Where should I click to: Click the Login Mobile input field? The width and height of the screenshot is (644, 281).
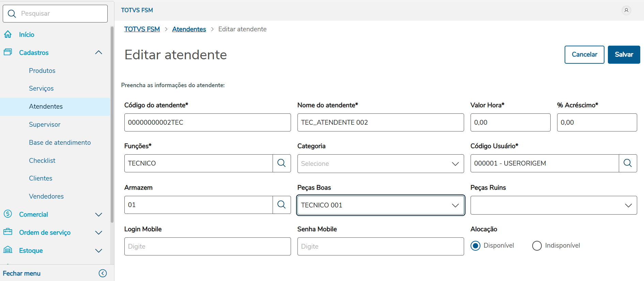pos(207,246)
